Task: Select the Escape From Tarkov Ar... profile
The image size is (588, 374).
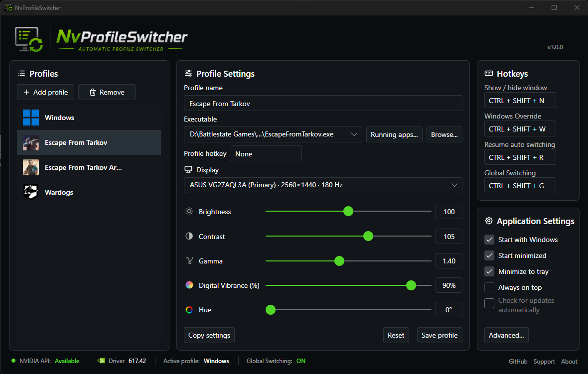Action: tap(89, 167)
